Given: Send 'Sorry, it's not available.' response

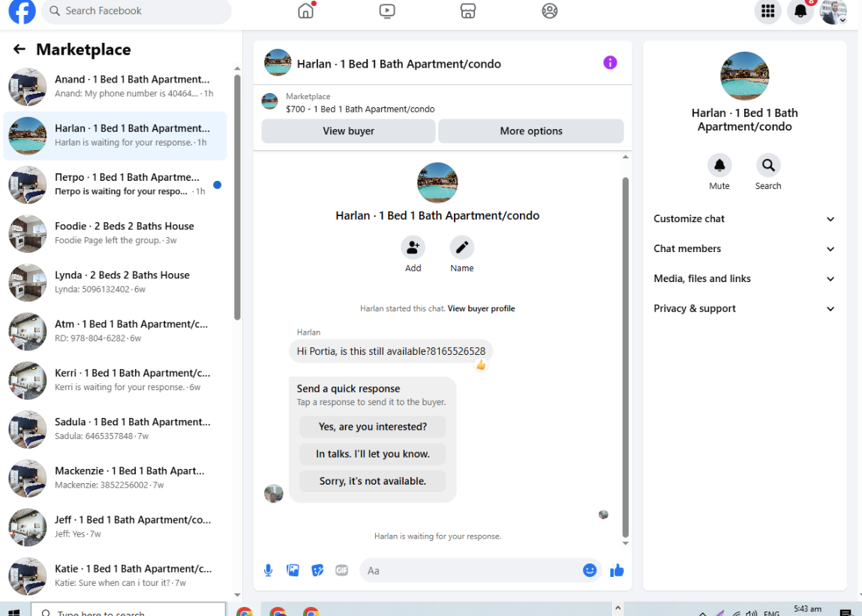Looking at the screenshot, I should click(x=373, y=481).
